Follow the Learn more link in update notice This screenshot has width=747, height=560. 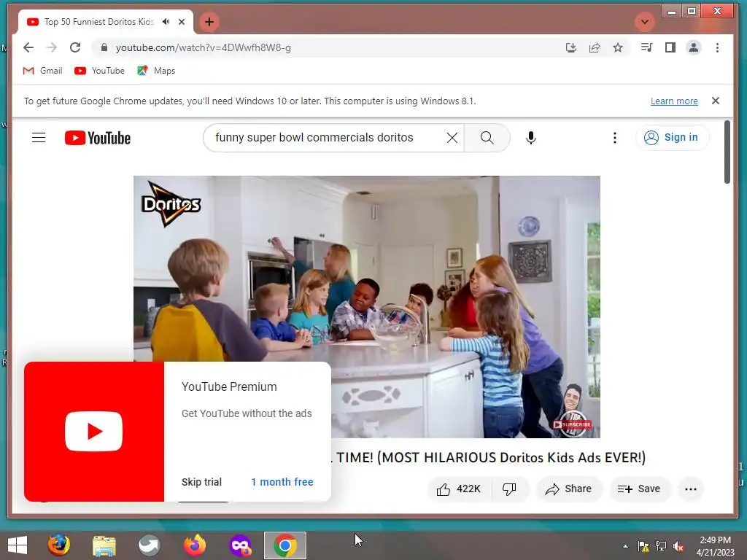tap(673, 101)
